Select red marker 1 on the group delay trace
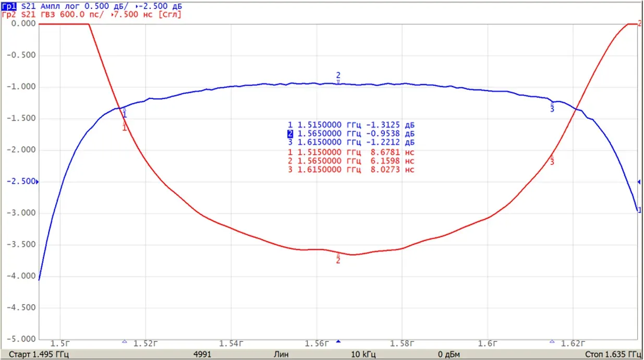This screenshot has width=644, height=360. [x=124, y=126]
